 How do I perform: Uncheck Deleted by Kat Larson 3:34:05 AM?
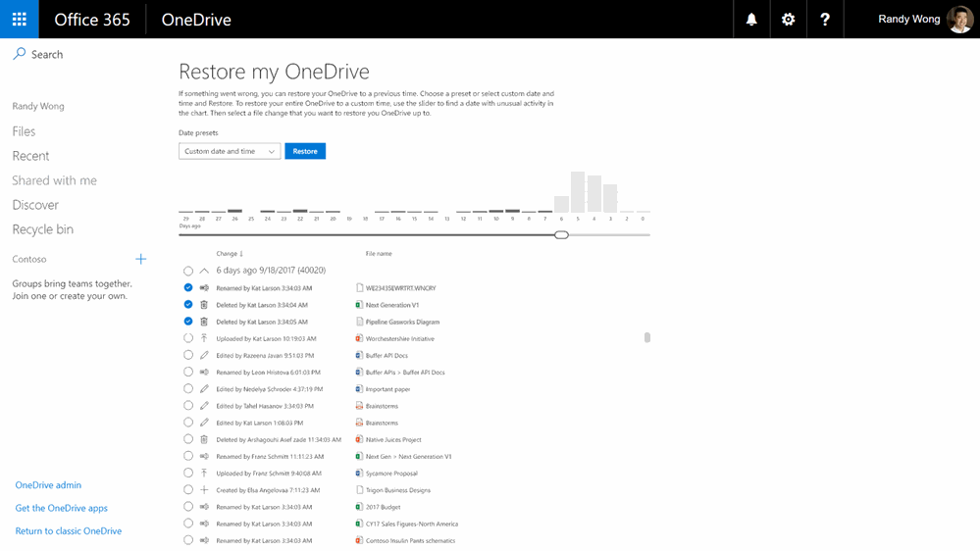click(188, 322)
